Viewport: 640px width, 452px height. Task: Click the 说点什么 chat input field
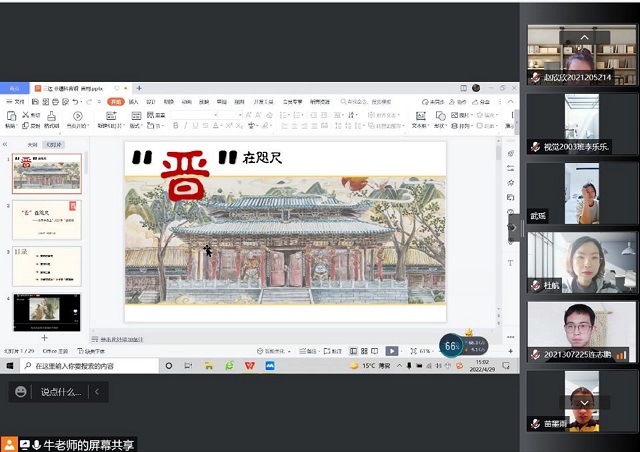pyautogui.click(x=61, y=392)
